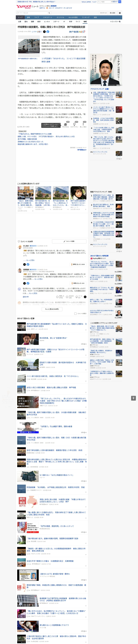The width and height of the screenshot is (138, 644).
Task: Click 井上智介's 参考になった 2809 button
Action: click(x=78, y=264)
